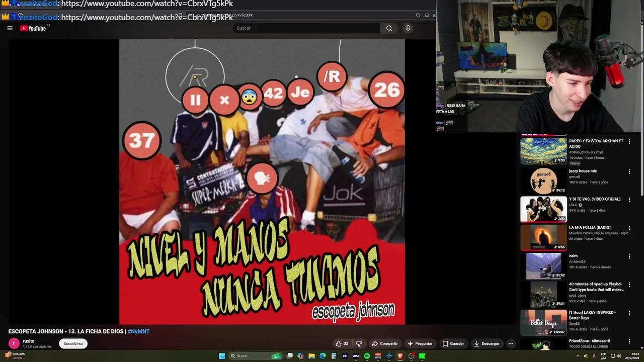Open the YouTube hamburger guide menu
Viewport: 644px width, 362px height.
click(x=10, y=28)
